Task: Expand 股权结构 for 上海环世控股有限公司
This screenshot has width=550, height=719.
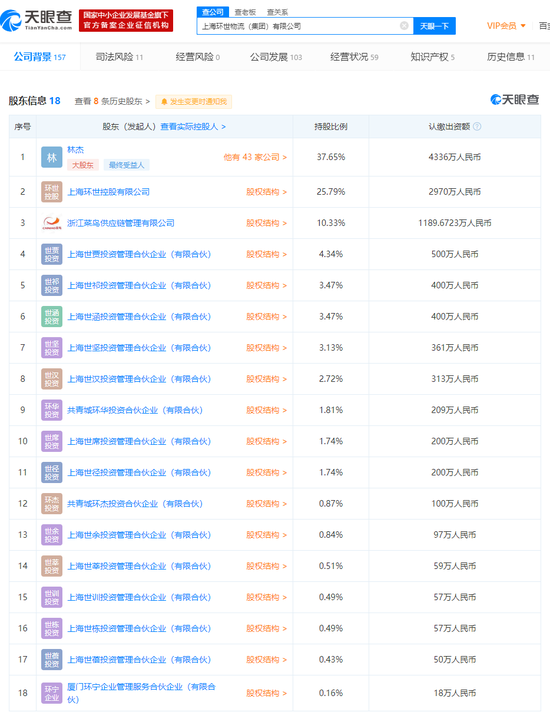Action: pyautogui.click(x=266, y=192)
